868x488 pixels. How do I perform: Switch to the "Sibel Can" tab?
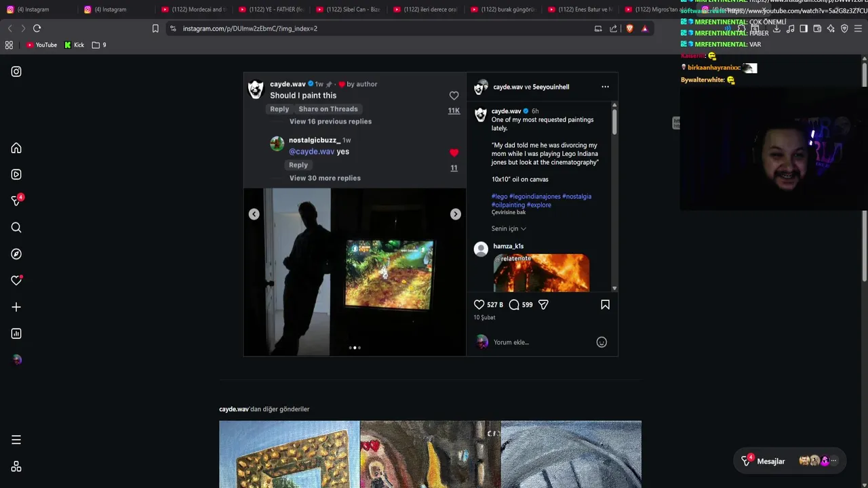pos(348,9)
